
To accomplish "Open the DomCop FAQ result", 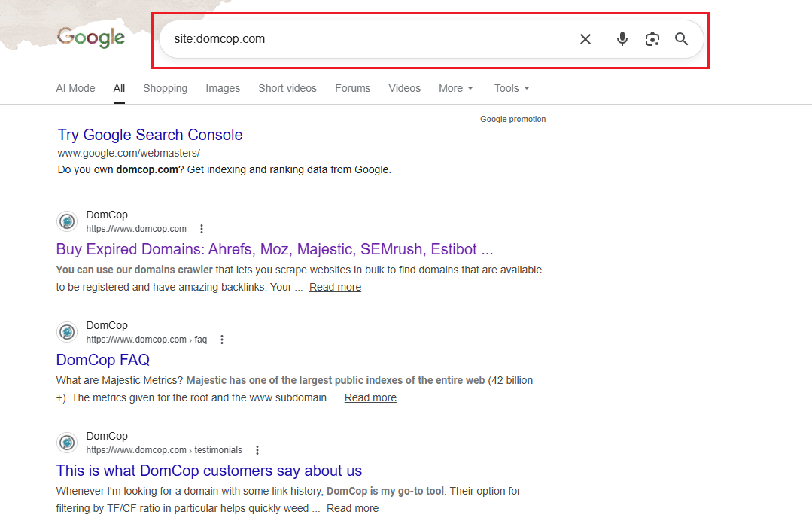I will coord(103,360).
